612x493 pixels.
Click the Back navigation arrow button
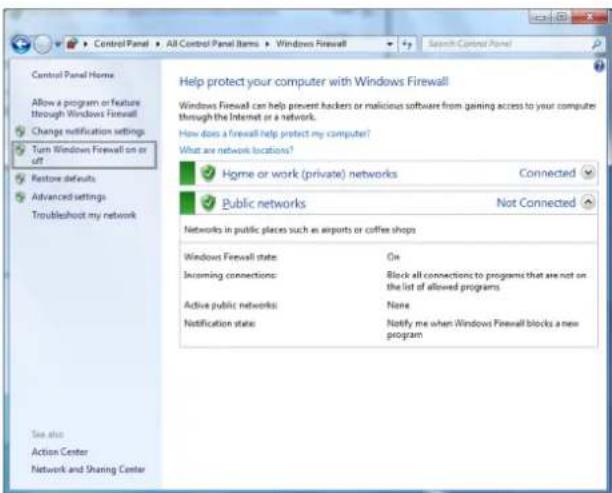pos(21,44)
